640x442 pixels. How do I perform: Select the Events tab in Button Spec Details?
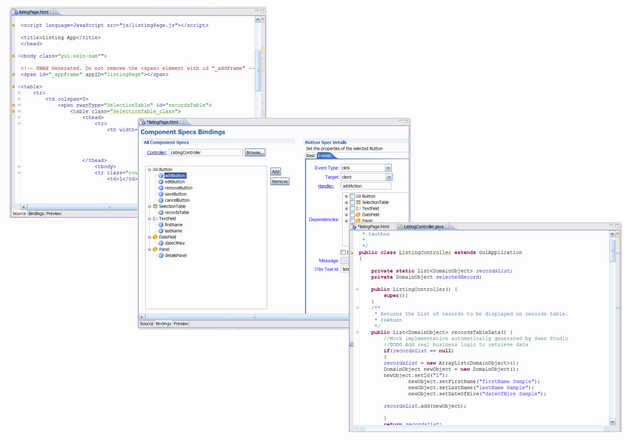pyautogui.click(x=325, y=155)
